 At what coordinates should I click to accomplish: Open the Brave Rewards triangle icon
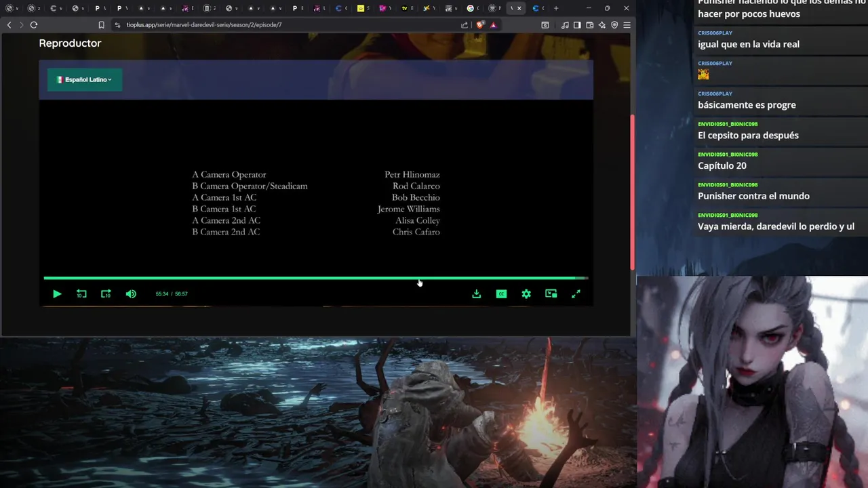(493, 25)
